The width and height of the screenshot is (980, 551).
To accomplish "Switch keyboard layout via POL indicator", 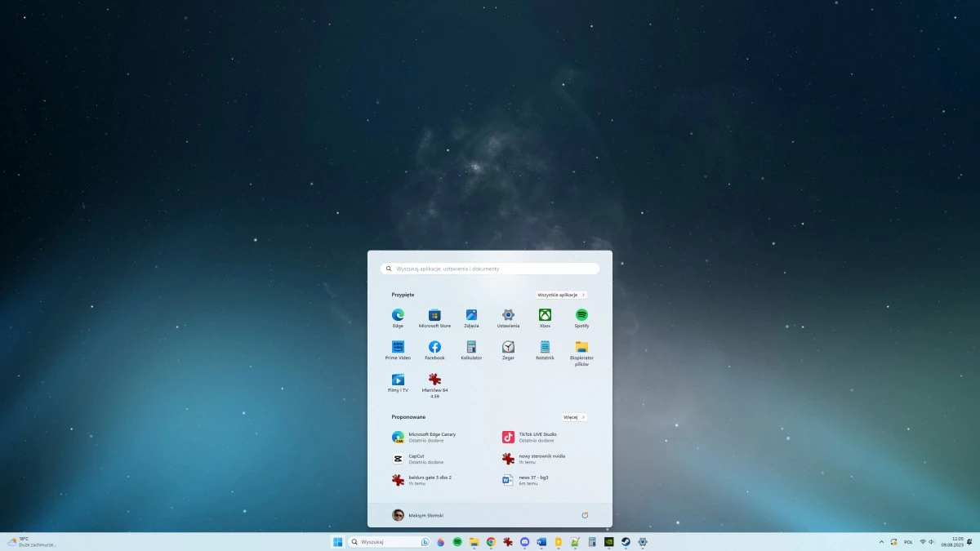I will coord(909,541).
